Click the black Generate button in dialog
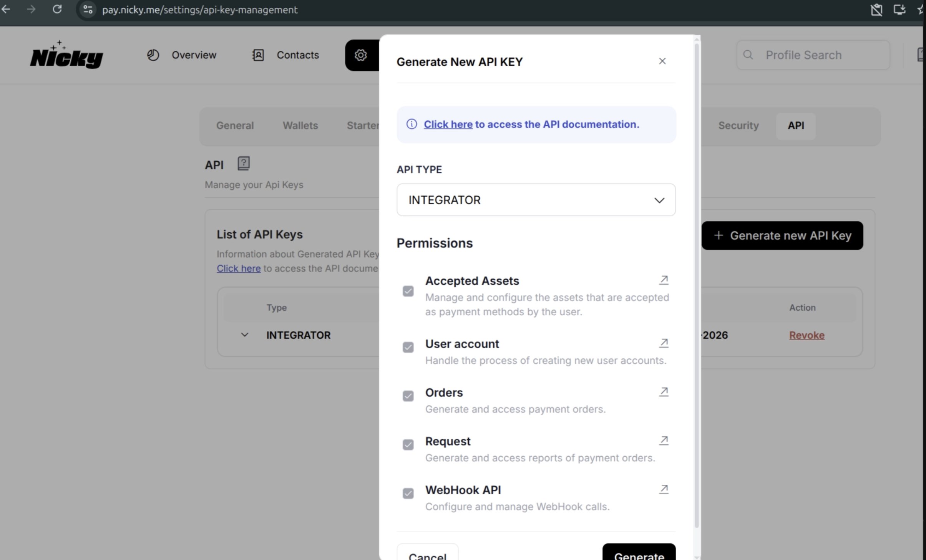Screen dimensions: 926x560 tap(639, 552)
